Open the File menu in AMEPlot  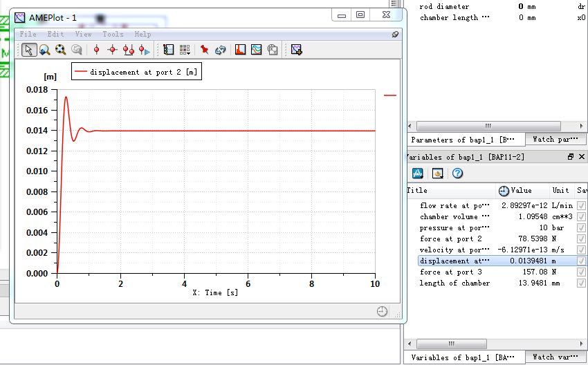point(28,34)
